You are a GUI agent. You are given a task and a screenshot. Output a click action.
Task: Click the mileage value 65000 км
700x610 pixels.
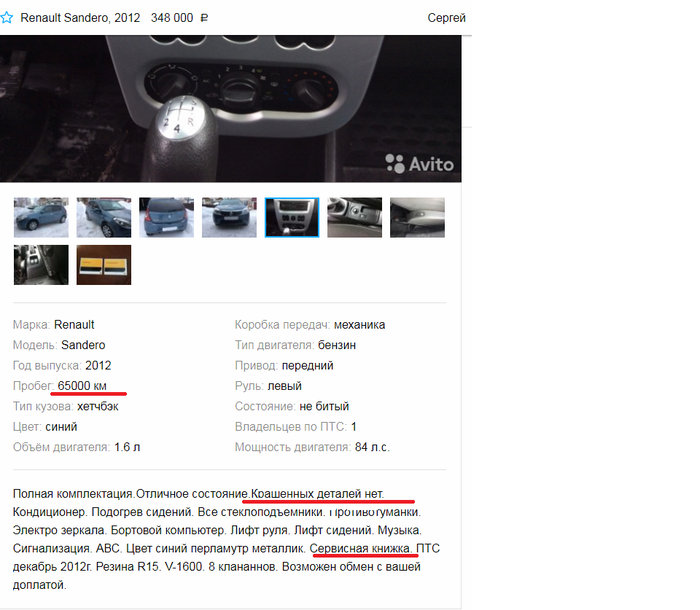[82, 386]
